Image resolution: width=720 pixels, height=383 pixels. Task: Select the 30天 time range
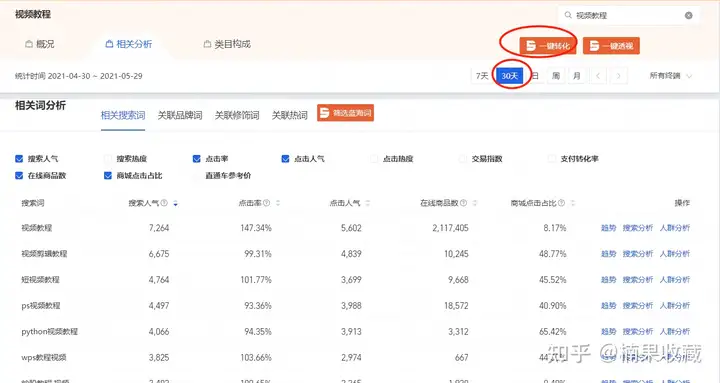click(510, 76)
